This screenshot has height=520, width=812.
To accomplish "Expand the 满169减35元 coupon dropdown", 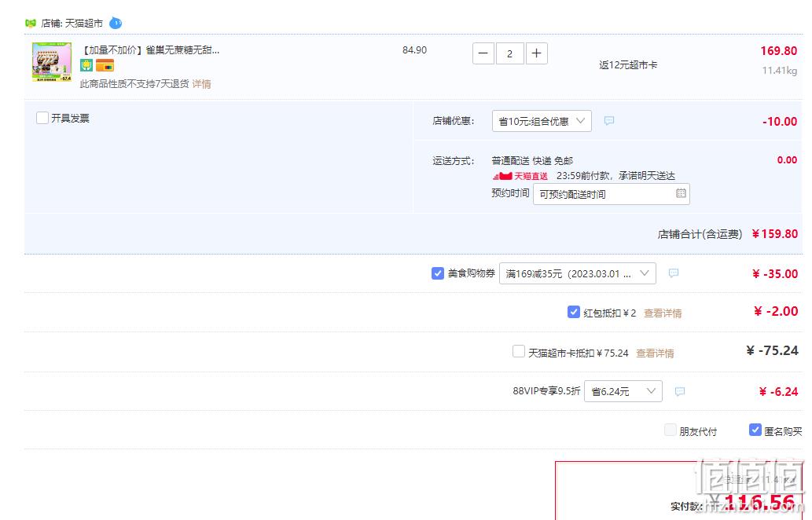I will (x=578, y=273).
